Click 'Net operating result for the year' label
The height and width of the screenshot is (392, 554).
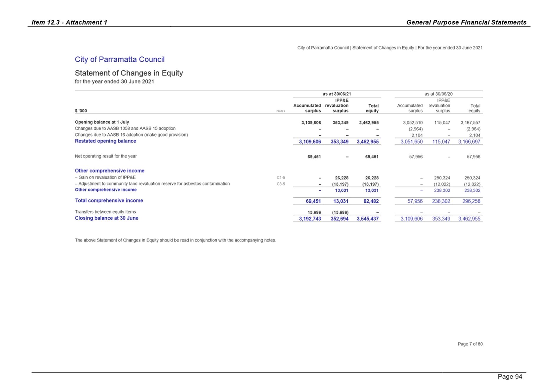(106, 156)
